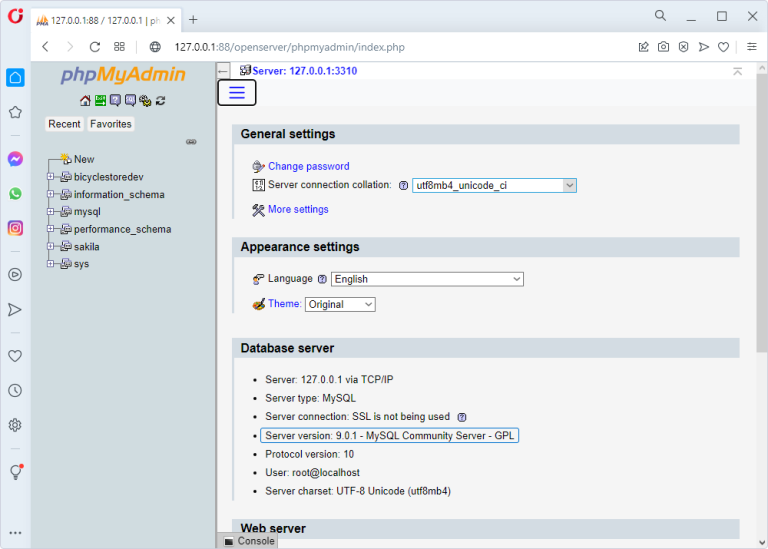
Task: Click the address bar heart bookmark icon
Action: tap(723, 47)
